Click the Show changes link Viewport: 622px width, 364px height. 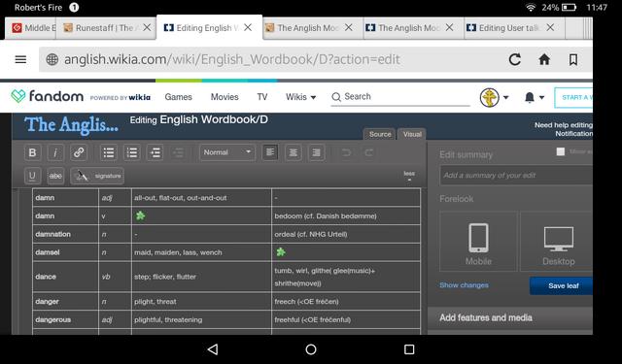[464, 285]
